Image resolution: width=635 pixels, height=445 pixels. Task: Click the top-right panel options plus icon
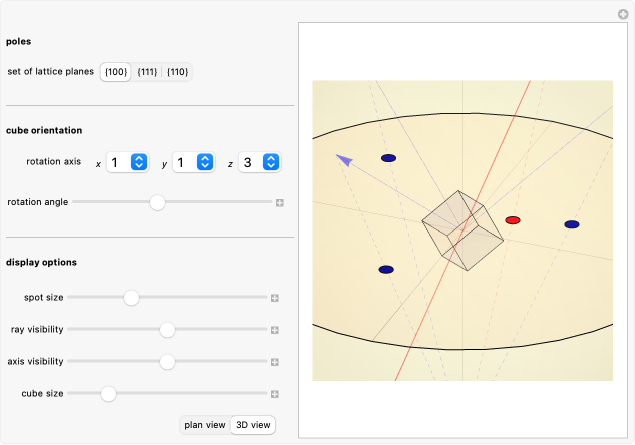(622, 14)
